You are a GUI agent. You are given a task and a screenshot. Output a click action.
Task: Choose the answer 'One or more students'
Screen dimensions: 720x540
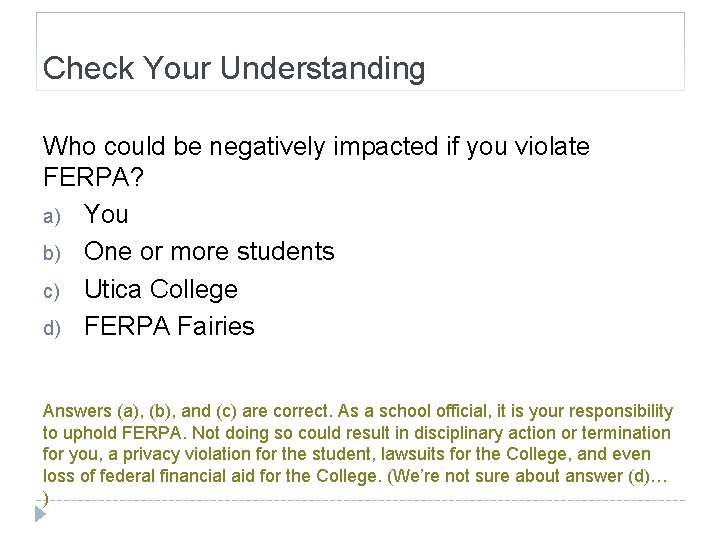click(x=209, y=251)
